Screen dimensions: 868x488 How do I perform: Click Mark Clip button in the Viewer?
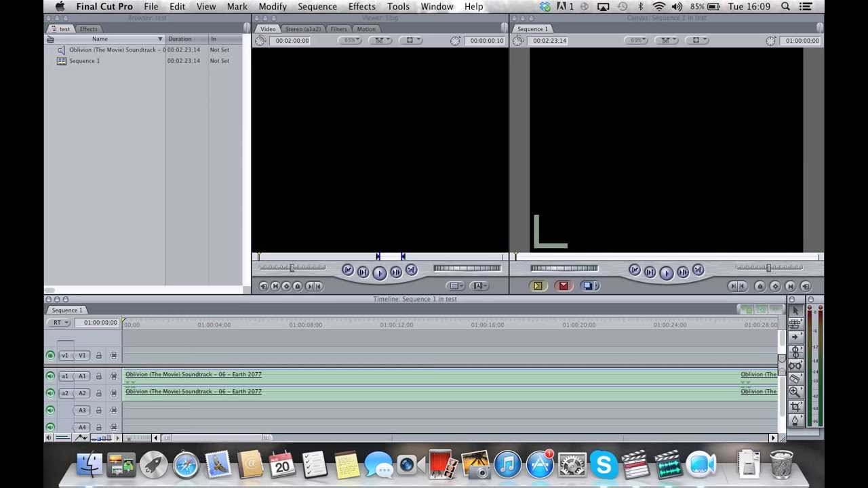(275, 286)
